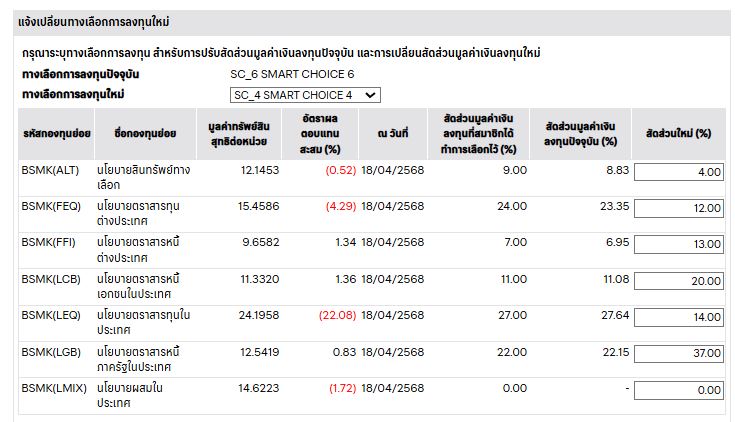Click the (22.08) return value for BSMK(LEQ)

(x=338, y=315)
